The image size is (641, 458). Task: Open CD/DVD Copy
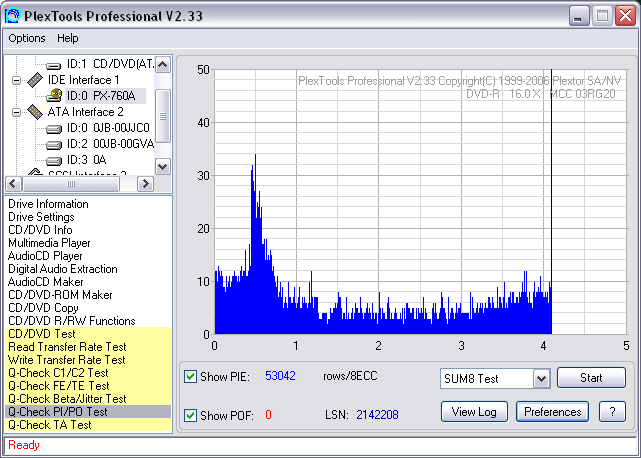click(x=43, y=308)
